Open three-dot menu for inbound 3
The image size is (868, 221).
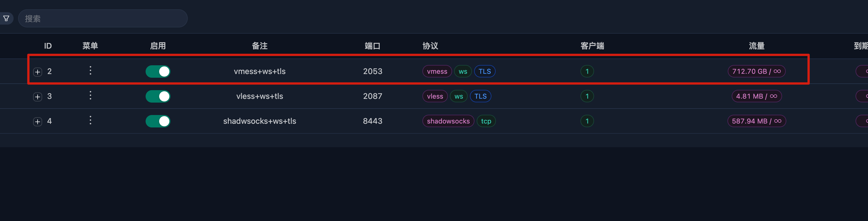(90, 95)
